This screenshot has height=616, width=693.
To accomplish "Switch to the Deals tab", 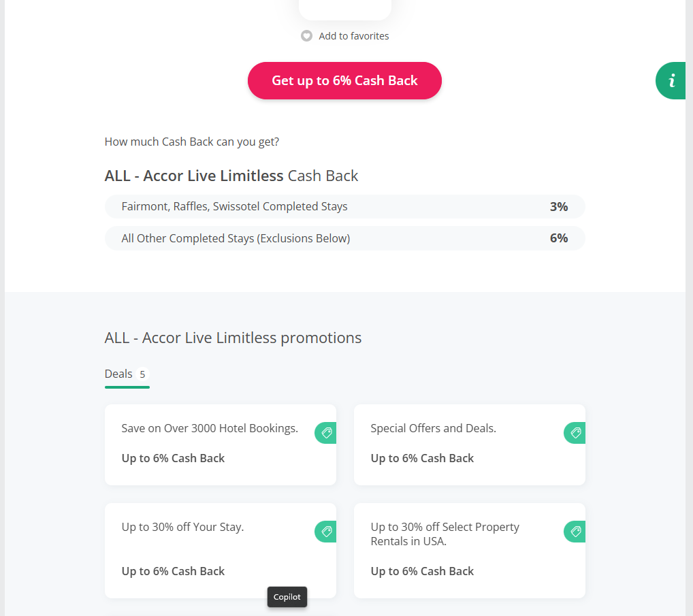I will 118,374.
